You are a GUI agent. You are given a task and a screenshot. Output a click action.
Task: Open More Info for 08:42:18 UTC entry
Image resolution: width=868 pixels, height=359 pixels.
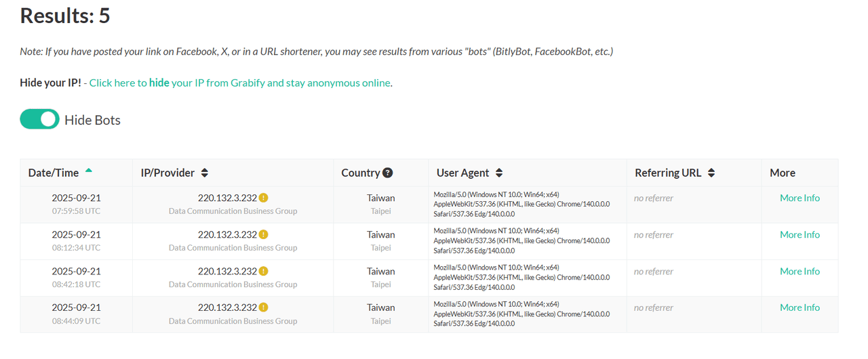point(800,271)
